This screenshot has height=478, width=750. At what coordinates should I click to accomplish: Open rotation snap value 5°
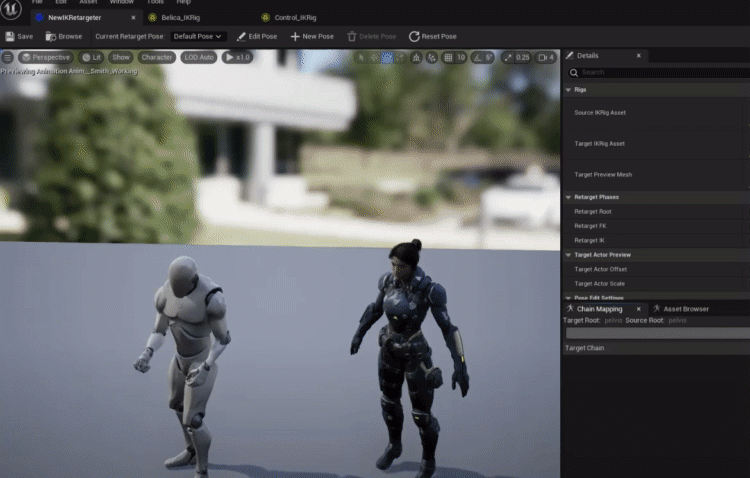click(488, 57)
